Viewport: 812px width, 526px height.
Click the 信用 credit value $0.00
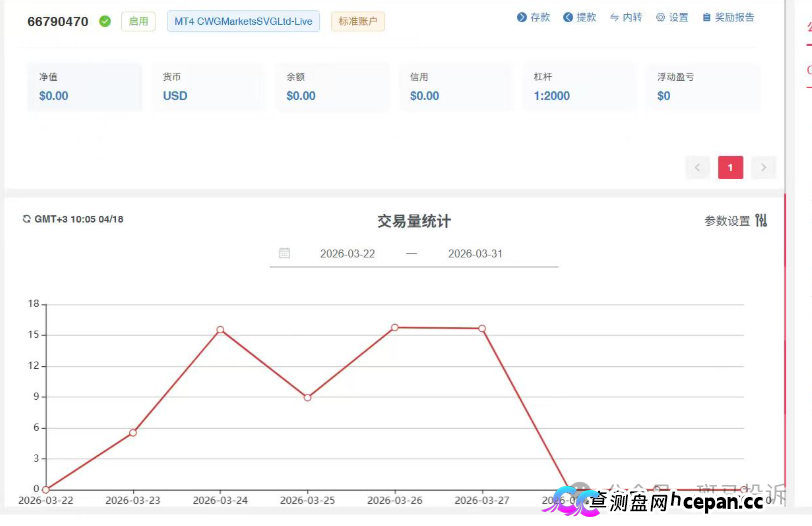(x=425, y=96)
